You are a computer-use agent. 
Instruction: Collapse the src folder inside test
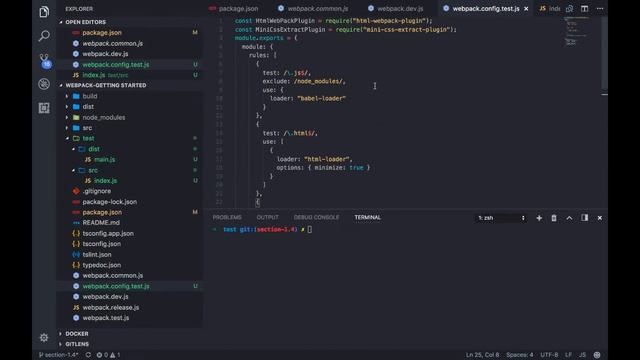(x=93, y=170)
